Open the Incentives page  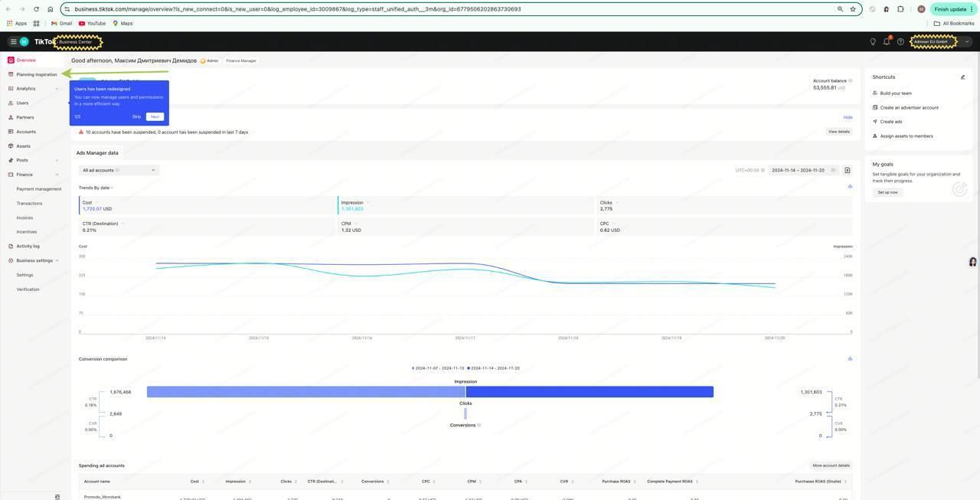27,232
